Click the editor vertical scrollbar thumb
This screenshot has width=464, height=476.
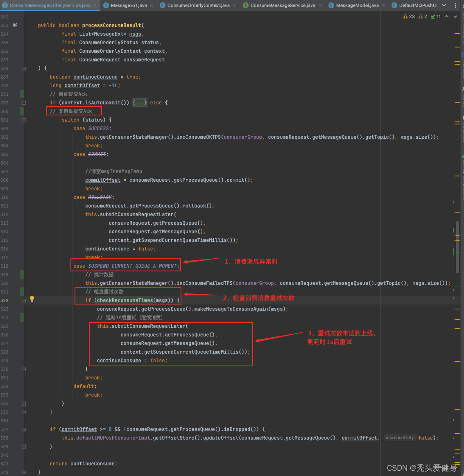(457, 246)
